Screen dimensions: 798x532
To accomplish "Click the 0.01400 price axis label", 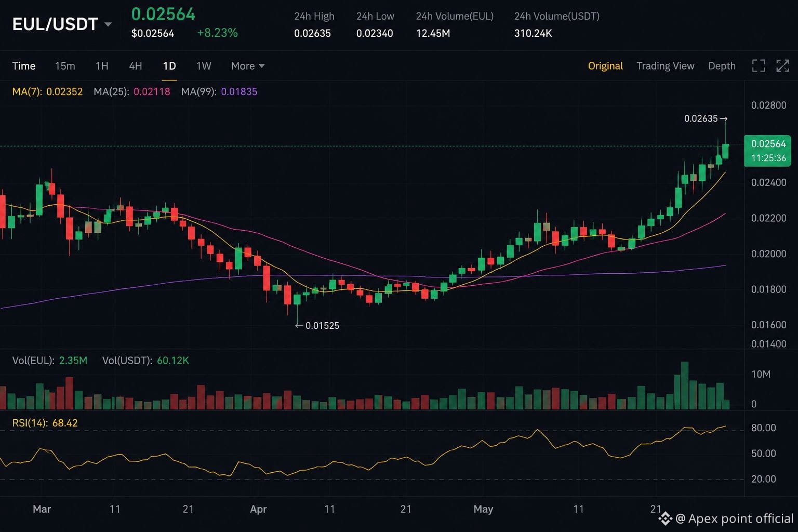I will 769,344.
